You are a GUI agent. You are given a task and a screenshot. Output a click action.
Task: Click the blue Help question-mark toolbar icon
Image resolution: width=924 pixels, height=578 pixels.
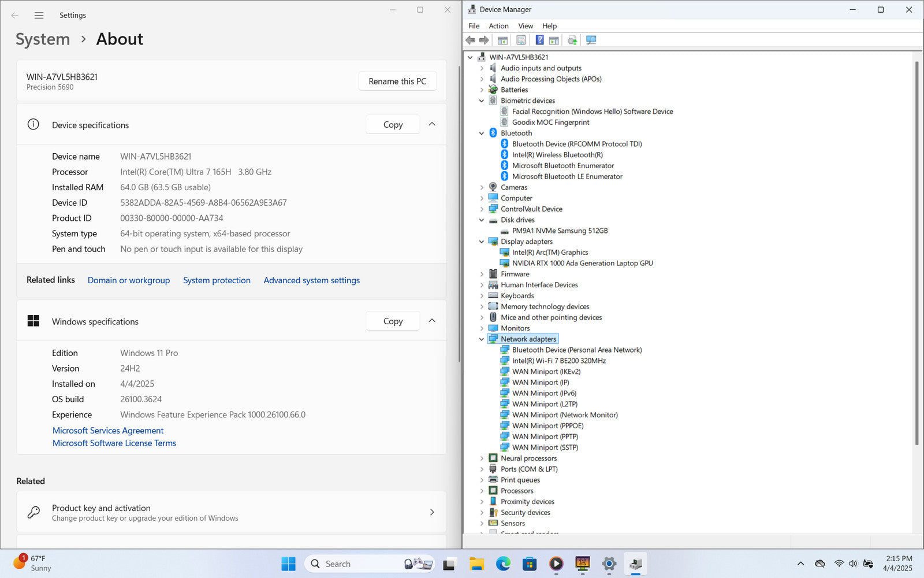(x=539, y=40)
